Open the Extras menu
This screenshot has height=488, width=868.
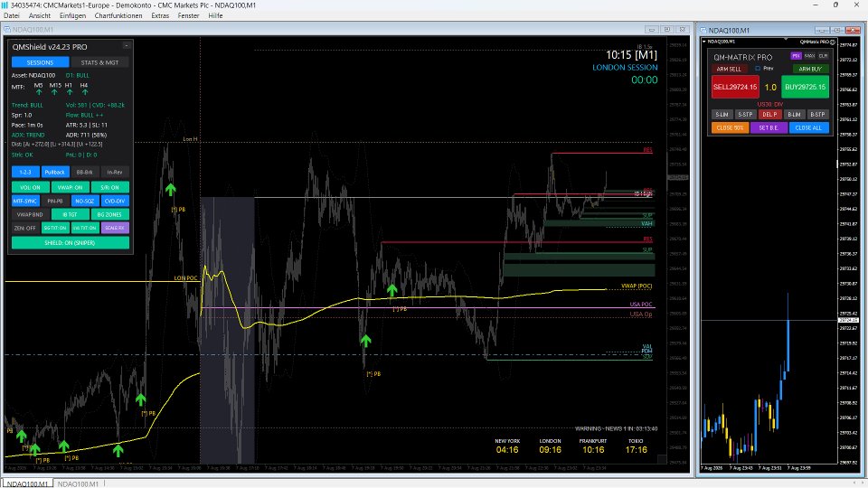click(160, 15)
